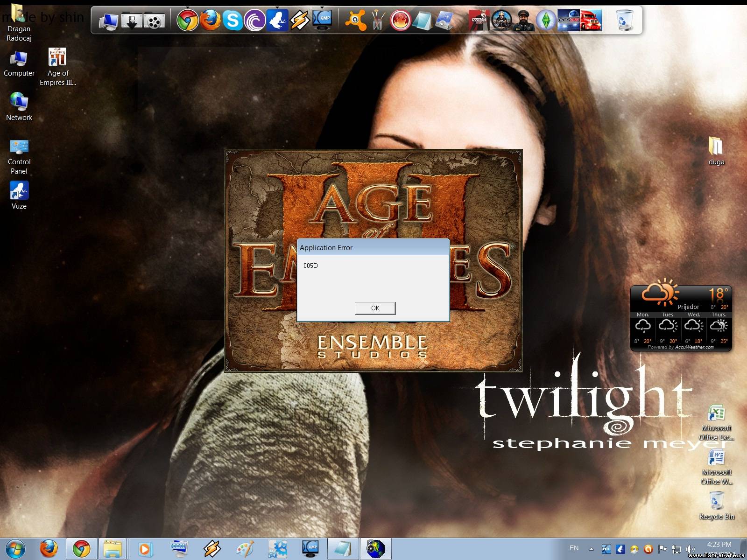Open the Microsoft Office Excel shortcut
747x560 pixels.
(716, 422)
